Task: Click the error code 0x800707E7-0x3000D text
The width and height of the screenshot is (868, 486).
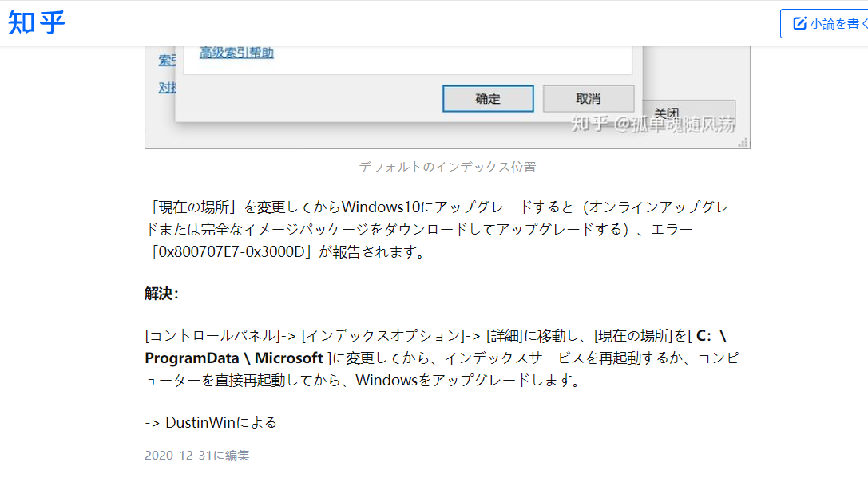Action: pos(232,252)
